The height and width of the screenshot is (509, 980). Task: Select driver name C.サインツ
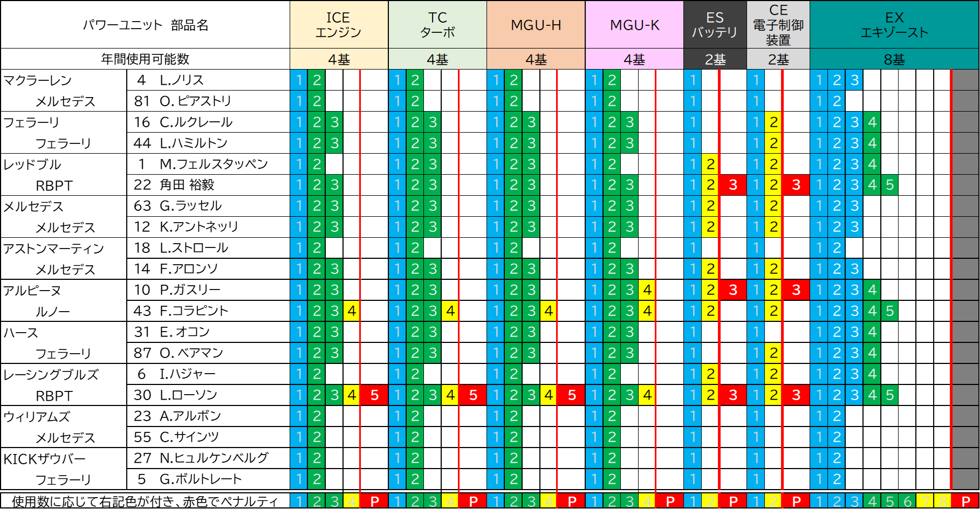(189, 437)
